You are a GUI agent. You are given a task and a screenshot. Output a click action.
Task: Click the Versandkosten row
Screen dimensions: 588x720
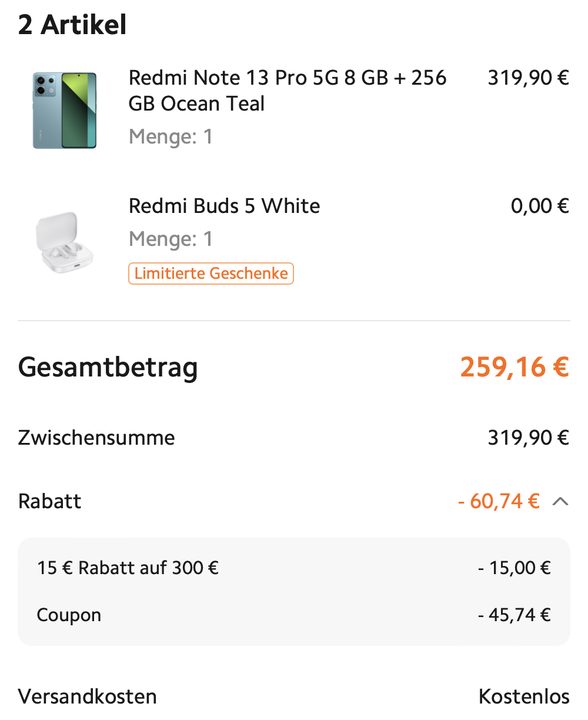tap(87, 697)
